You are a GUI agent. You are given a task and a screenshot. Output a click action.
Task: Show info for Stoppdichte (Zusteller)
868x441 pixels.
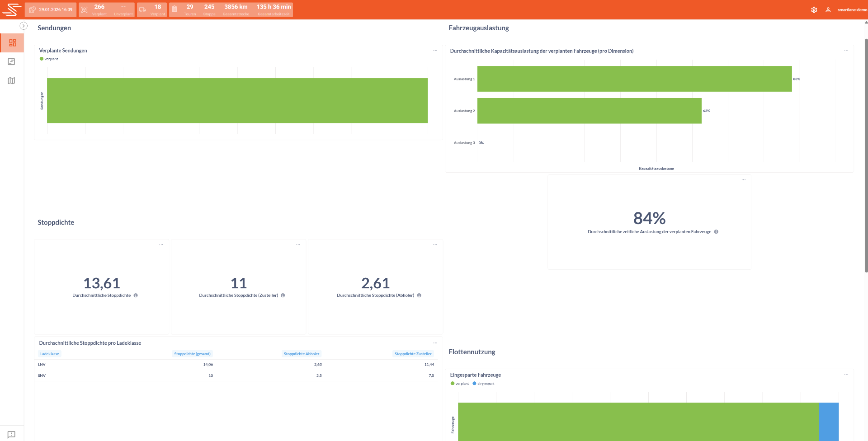pos(283,296)
